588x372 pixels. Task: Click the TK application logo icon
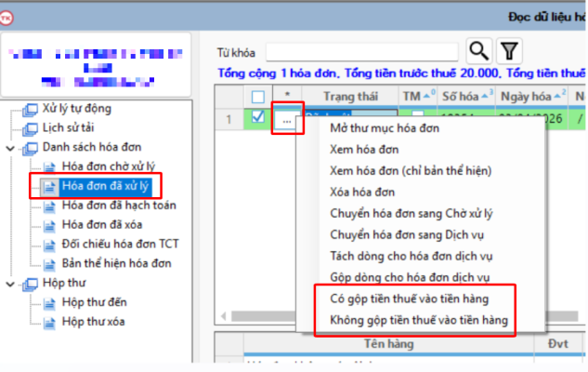click(x=6, y=18)
